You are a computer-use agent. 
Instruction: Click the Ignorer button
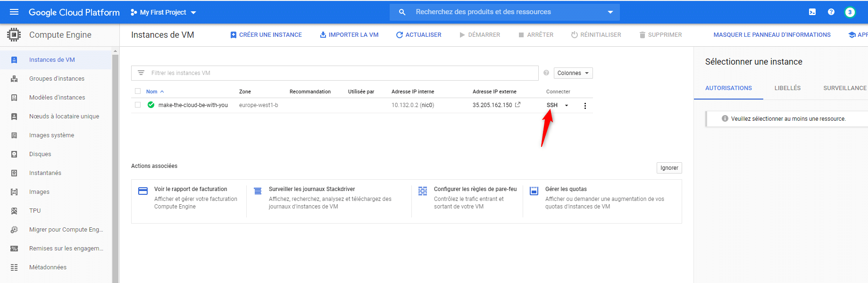pos(669,168)
